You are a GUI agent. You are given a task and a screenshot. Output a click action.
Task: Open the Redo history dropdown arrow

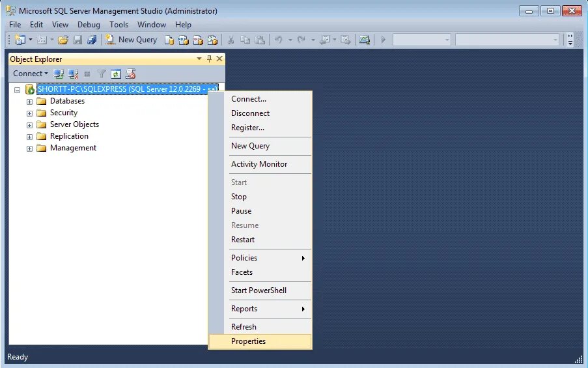pos(313,40)
